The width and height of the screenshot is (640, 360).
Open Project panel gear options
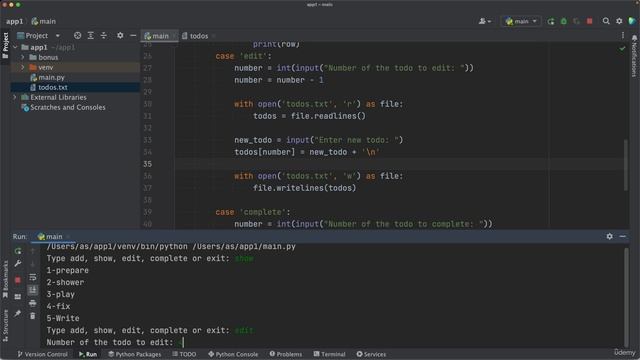[x=120, y=36]
